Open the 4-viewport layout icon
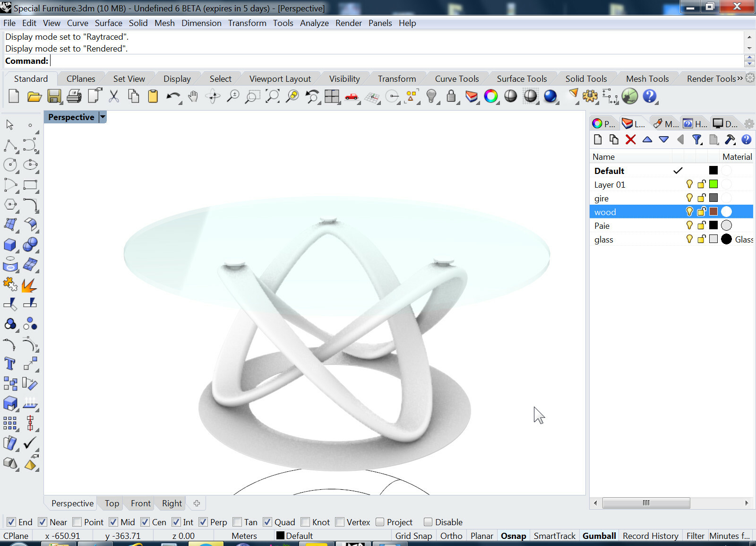756x546 pixels. pyautogui.click(x=332, y=96)
